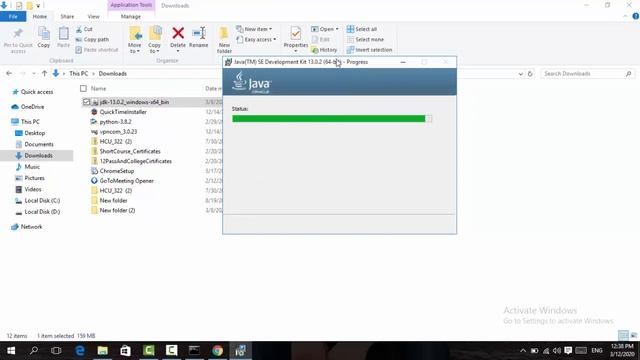Open Desktop in sidebar
The image size is (640, 360).
coord(30,133)
